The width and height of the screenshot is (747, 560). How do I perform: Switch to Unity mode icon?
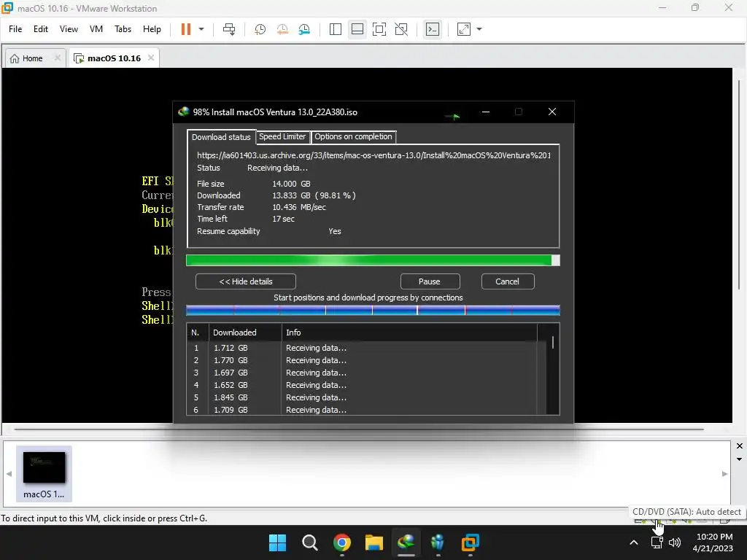pos(402,29)
